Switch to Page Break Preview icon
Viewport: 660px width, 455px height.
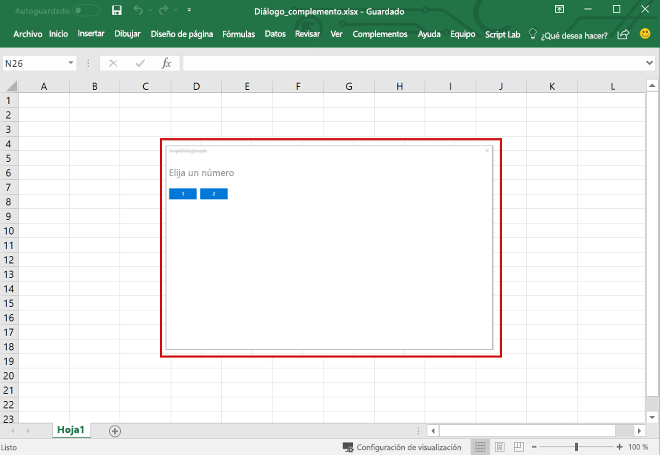pos(519,447)
